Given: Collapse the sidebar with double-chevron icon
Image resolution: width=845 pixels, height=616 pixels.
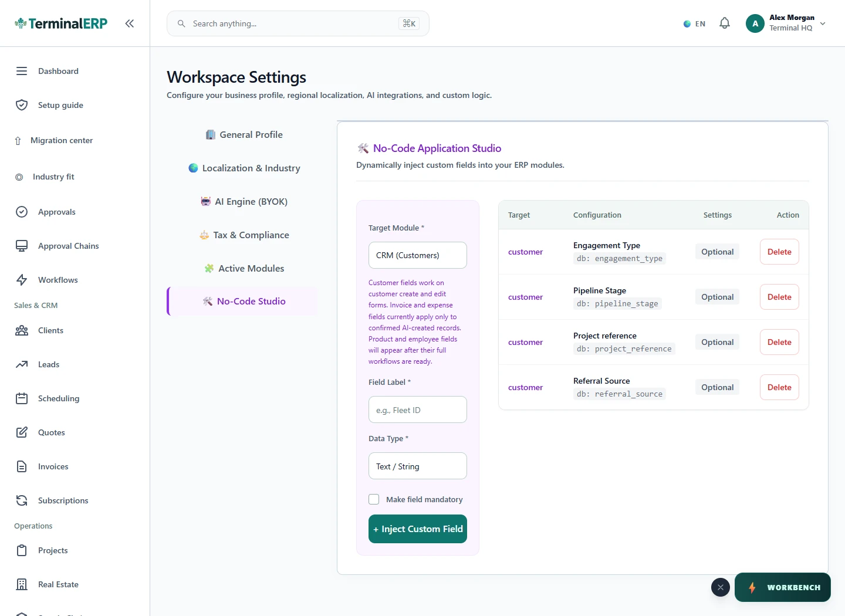Looking at the screenshot, I should click(x=129, y=23).
